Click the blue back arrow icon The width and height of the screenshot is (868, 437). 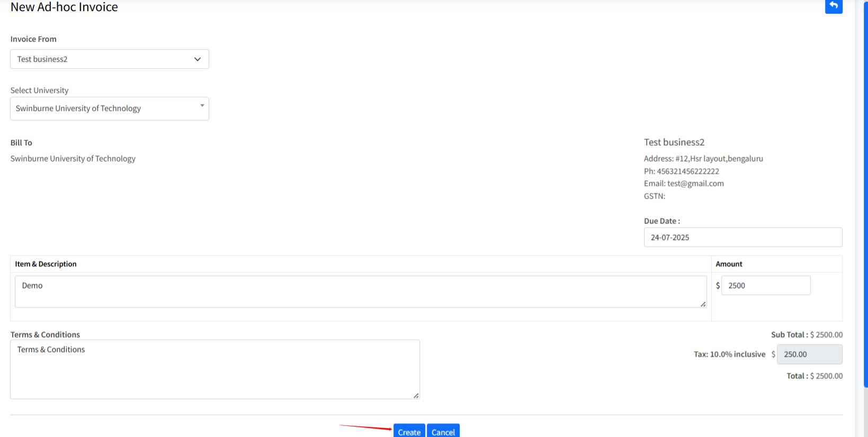[x=833, y=6]
